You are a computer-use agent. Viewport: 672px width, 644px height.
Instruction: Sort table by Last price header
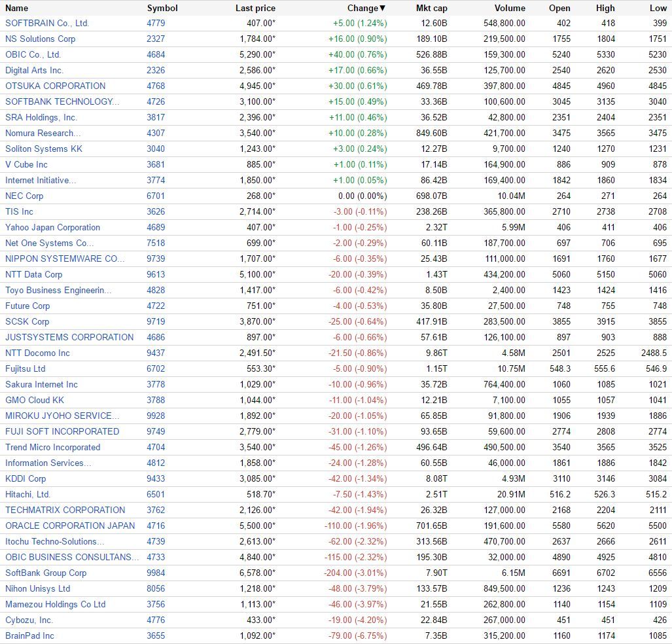click(255, 8)
